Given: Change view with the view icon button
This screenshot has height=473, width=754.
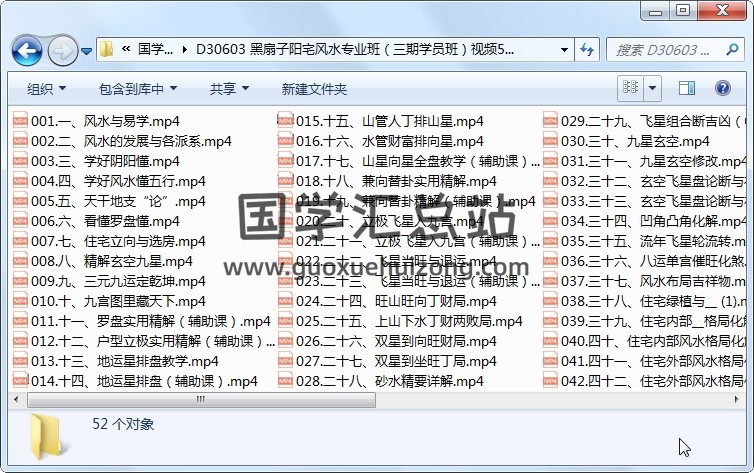Looking at the screenshot, I should 630,87.
